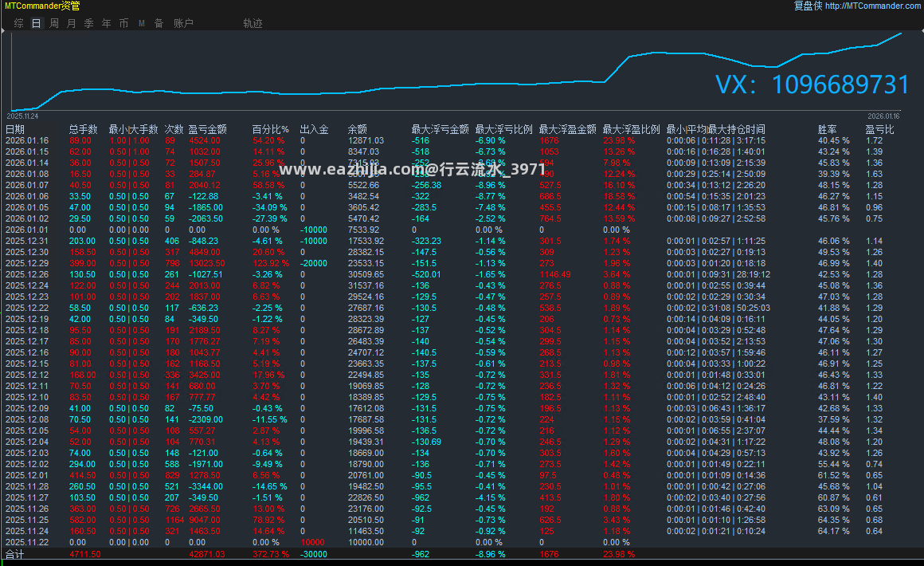
Task: Click the 最小大手数 column header
Action: pyautogui.click(x=133, y=129)
